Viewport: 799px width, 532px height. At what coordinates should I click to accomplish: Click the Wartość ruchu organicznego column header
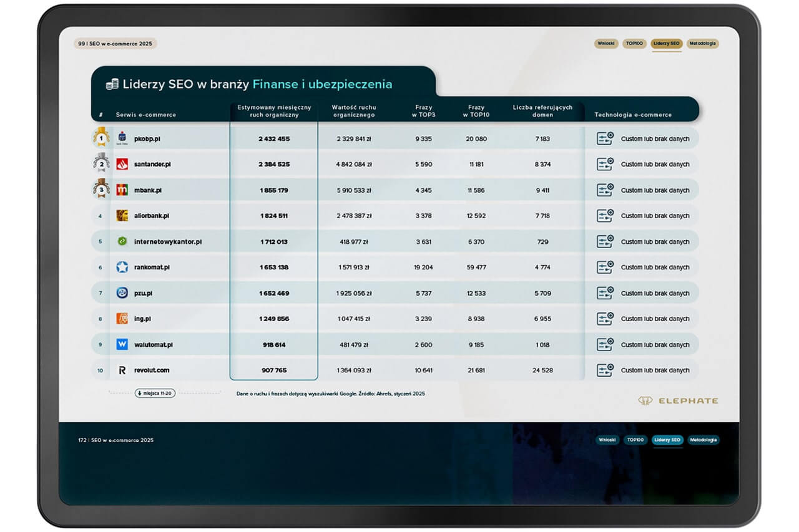pyautogui.click(x=355, y=111)
